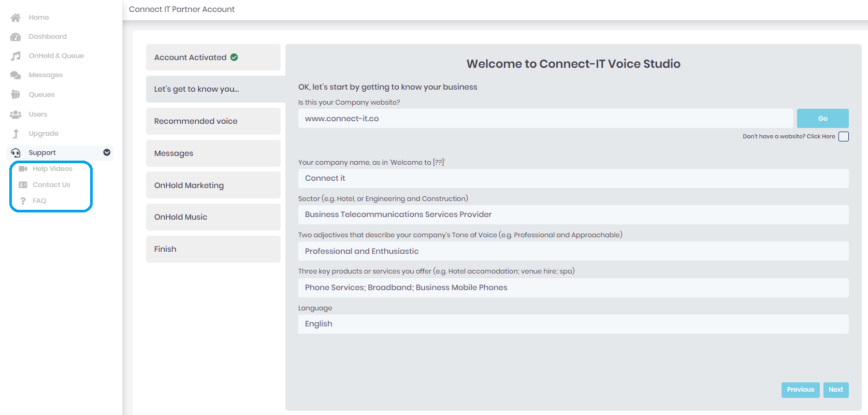Click the Home house icon

(16, 18)
